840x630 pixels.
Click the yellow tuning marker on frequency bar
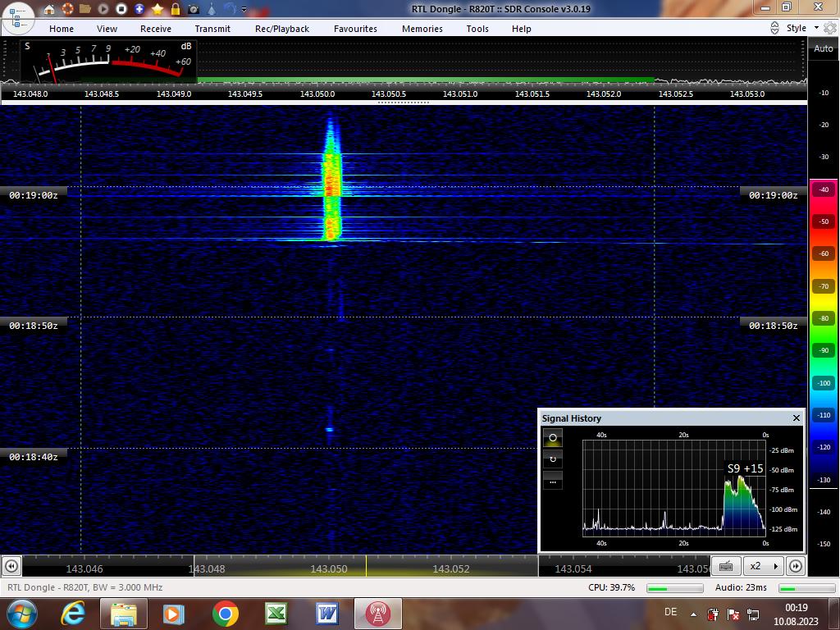click(367, 566)
